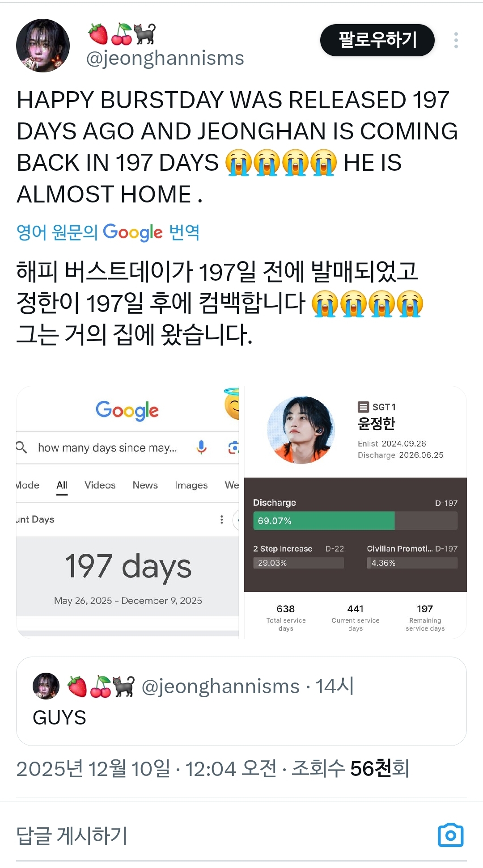
Task: Tap the microphone voice search icon
Action: (202, 447)
